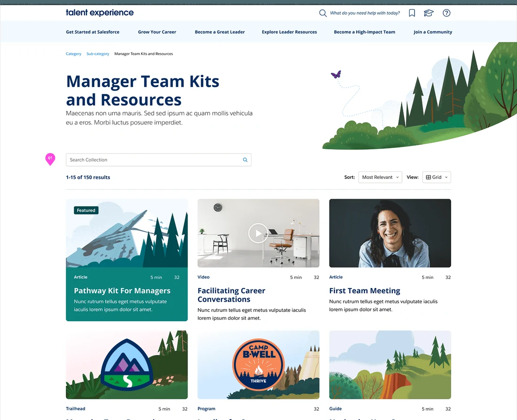Click the Category breadcrumb link
The image size is (517, 420).
(x=73, y=54)
